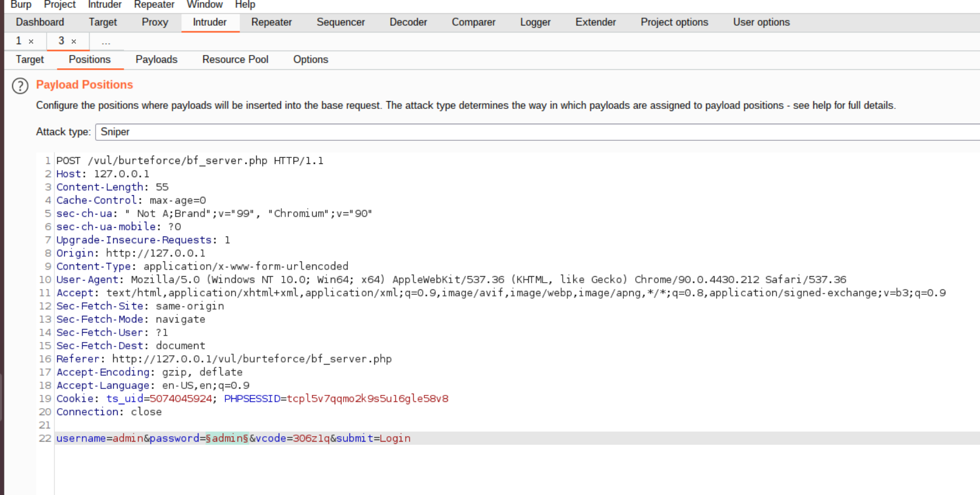Image resolution: width=980 pixels, height=495 pixels.
Task: Switch to the Sequencer tab
Action: coord(341,22)
